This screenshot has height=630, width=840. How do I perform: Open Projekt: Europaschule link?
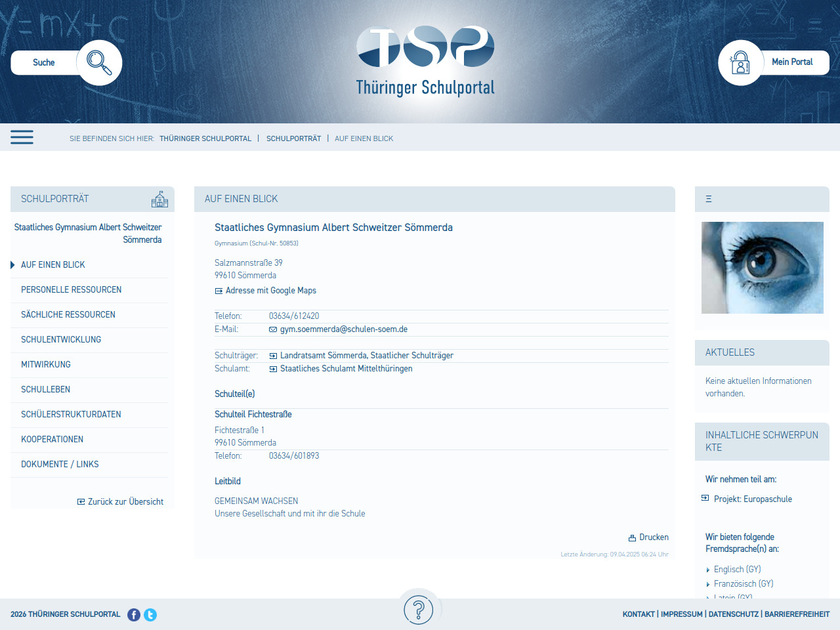pos(752,499)
